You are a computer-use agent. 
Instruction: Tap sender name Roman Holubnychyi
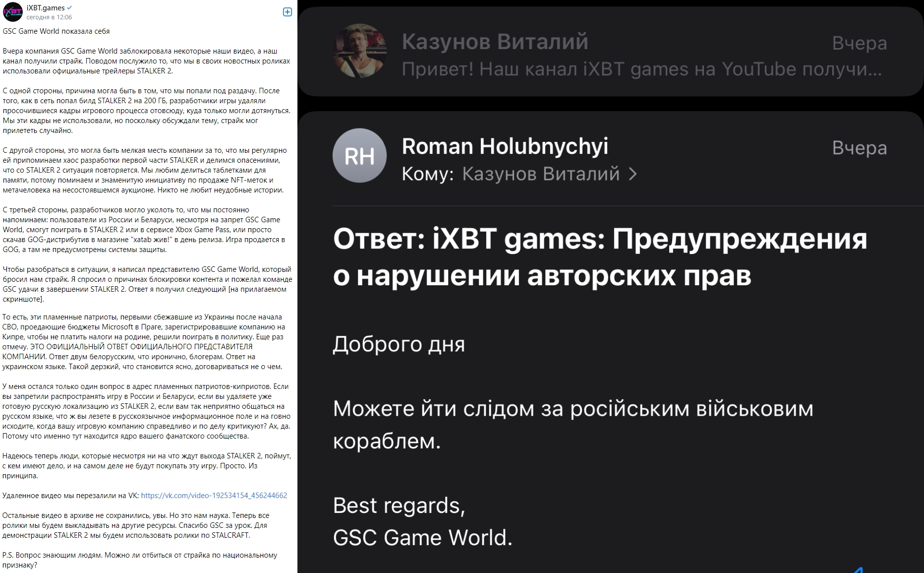505,146
